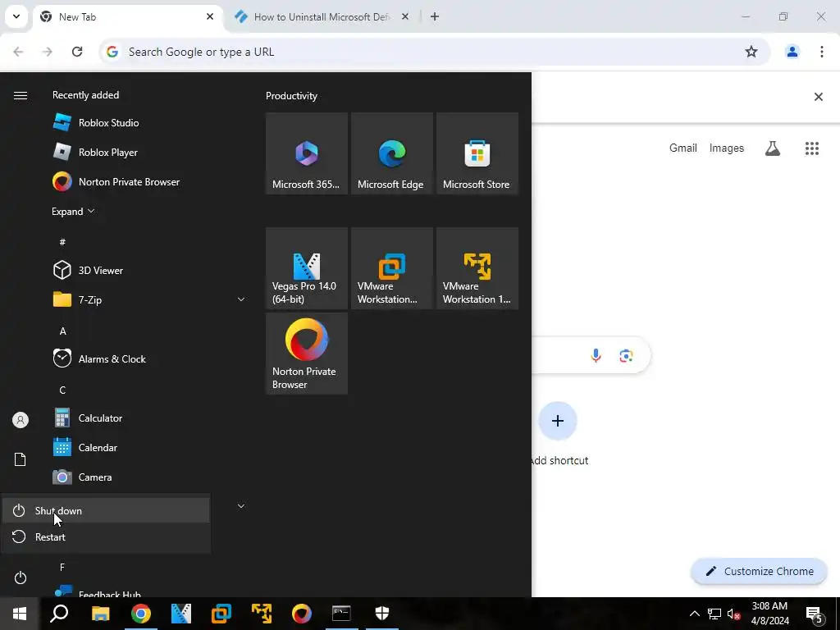This screenshot has width=840, height=630.
Task: Open the VMware Workstation orange-blue tile
Action: [x=391, y=268]
